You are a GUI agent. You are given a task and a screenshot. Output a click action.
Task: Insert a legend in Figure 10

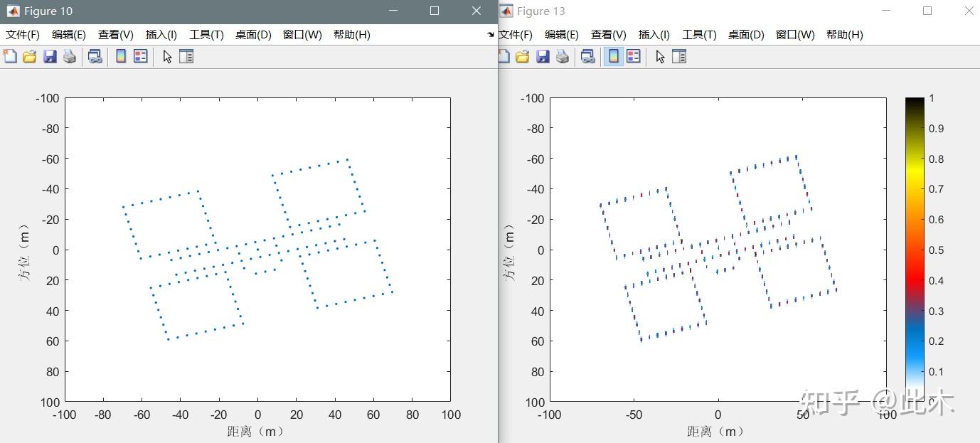click(x=138, y=56)
